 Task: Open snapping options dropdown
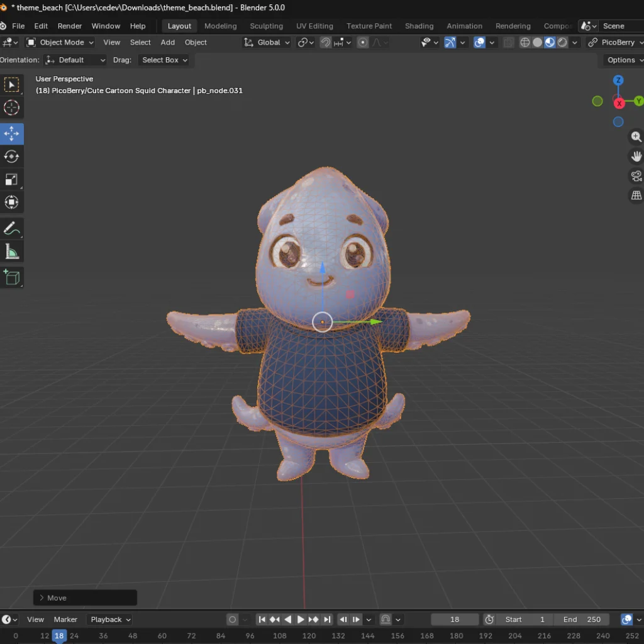(343, 42)
